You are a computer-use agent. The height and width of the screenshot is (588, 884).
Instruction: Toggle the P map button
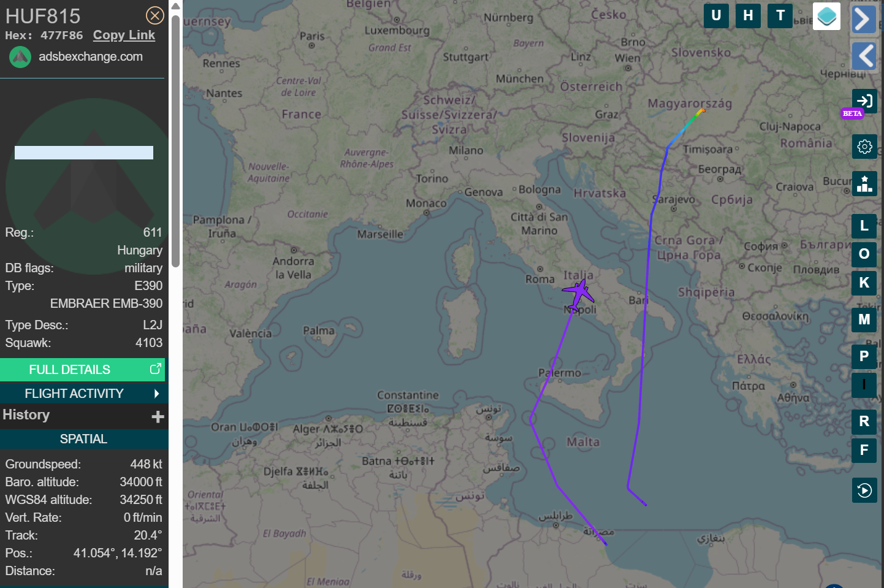[864, 356]
